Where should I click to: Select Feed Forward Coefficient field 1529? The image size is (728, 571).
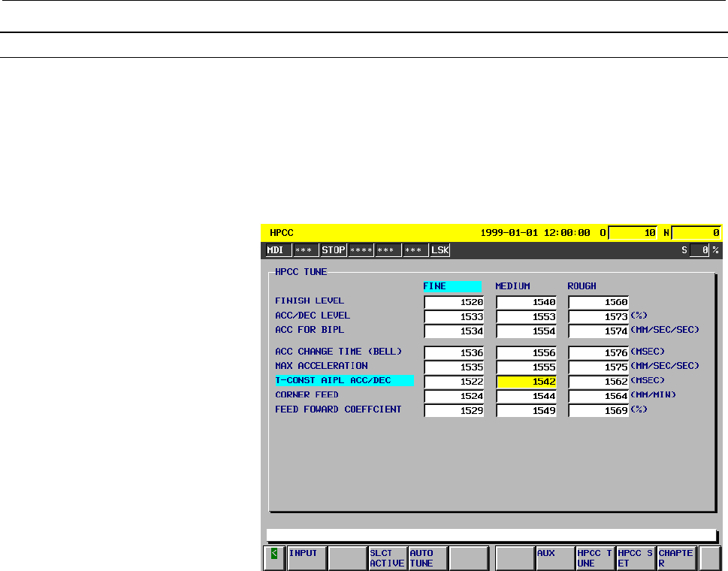click(x=454, y=410)
